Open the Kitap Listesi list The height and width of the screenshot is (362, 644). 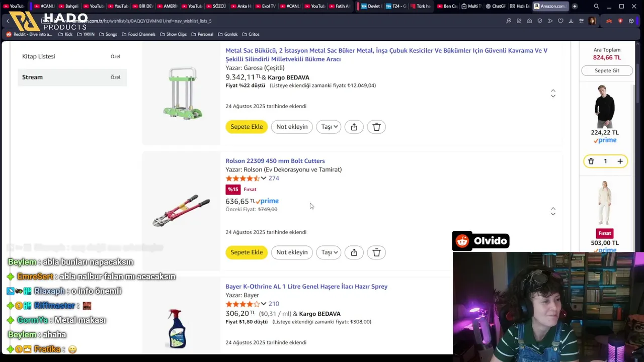coord(72,56)
